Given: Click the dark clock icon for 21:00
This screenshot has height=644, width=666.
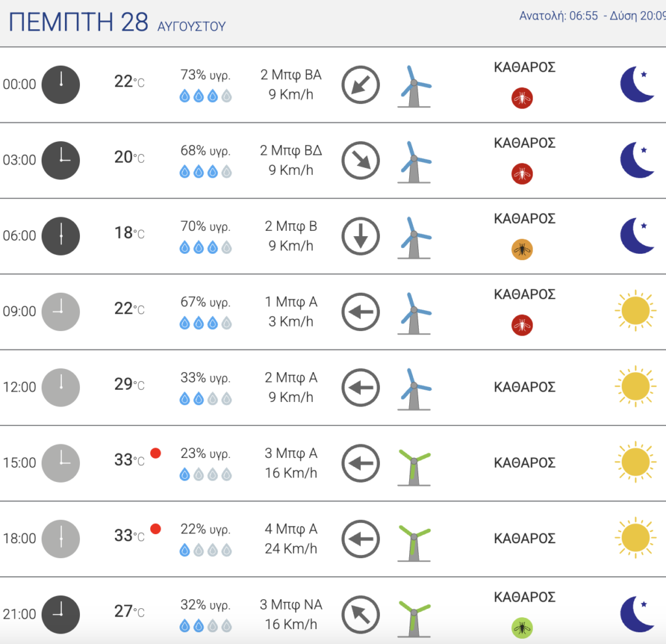Looking at the screenshot, I should coord(60,614).
